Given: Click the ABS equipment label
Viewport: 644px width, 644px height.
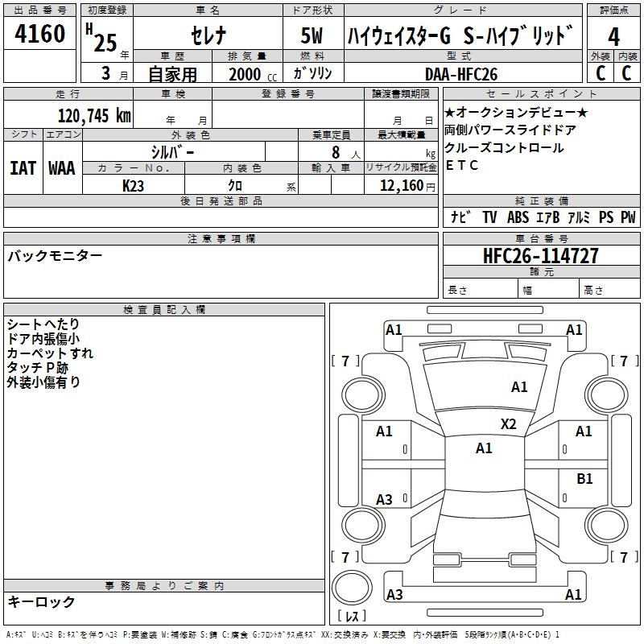Looking at the screenshot, I should pos(518,217).
